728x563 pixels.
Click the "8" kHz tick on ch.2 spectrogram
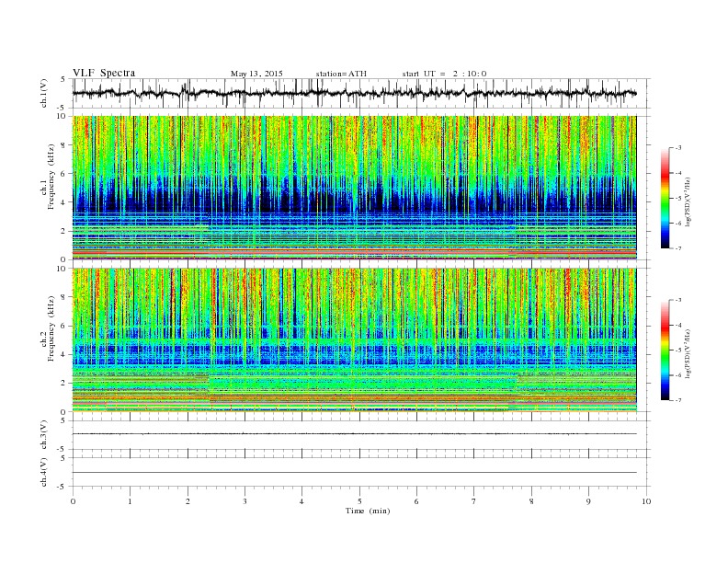tap(64, 297)
